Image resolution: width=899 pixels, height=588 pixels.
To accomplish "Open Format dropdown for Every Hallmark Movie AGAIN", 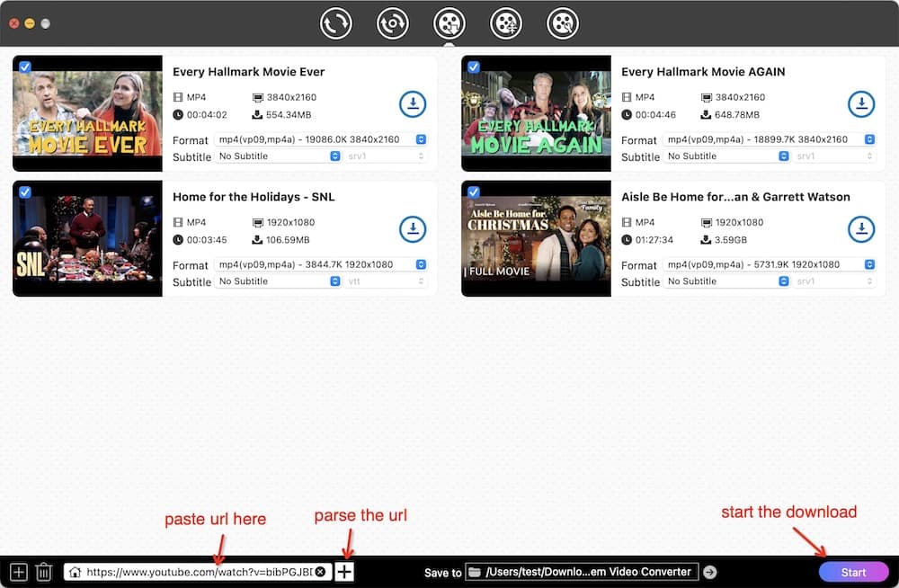I will click(769, 139).
